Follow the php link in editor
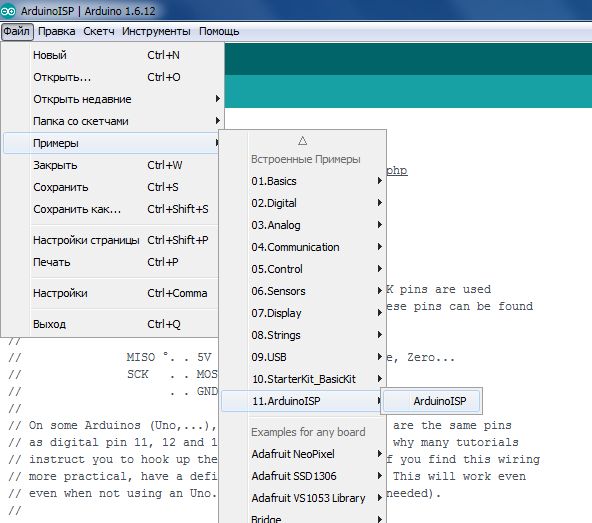 point(397,171)
